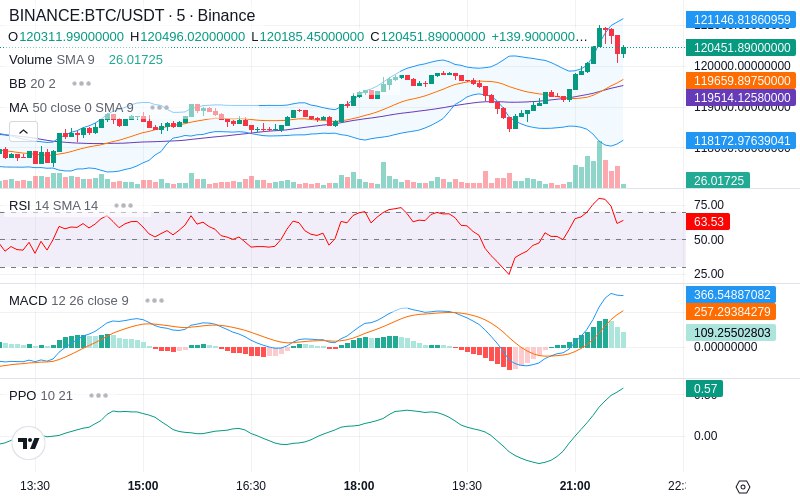Click the 120000.00000000 price axis label
The width and height of the screenshot is (800, 500).
tap(742, 66)
